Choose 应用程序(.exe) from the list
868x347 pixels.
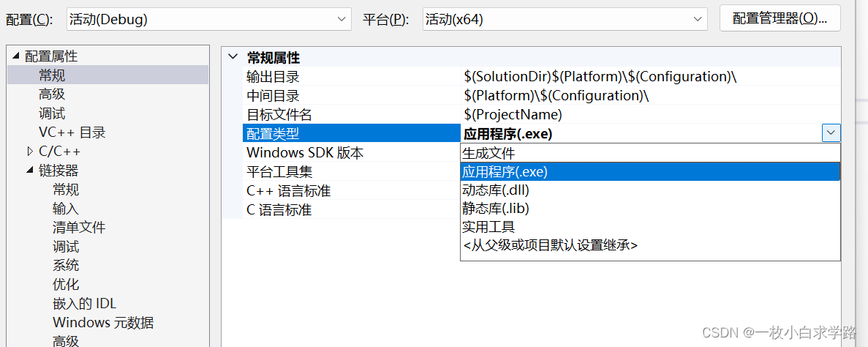coord(650,172)
